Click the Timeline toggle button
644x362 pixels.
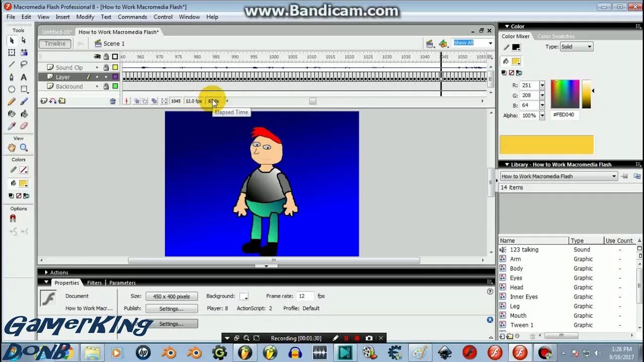point(55,44)
